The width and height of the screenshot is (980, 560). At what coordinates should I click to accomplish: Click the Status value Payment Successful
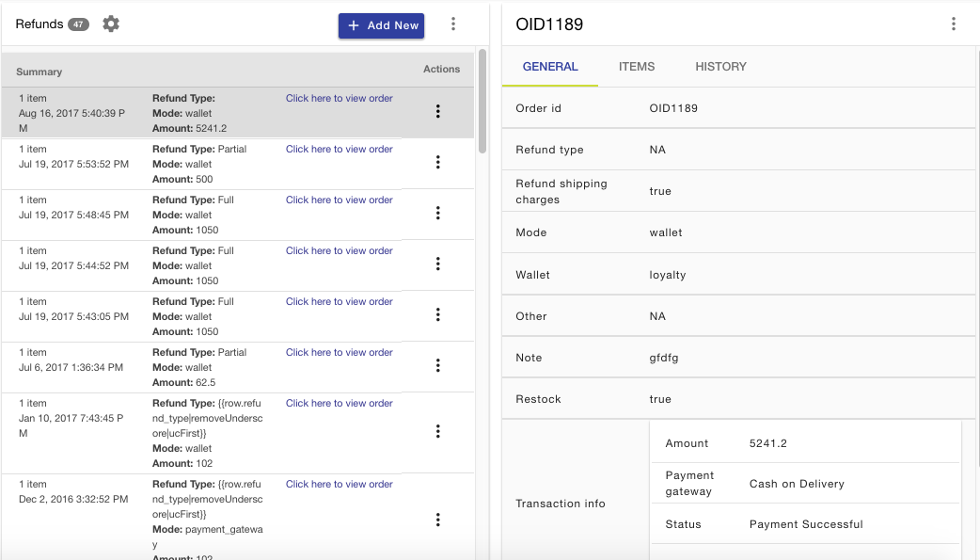click(806, 524)
